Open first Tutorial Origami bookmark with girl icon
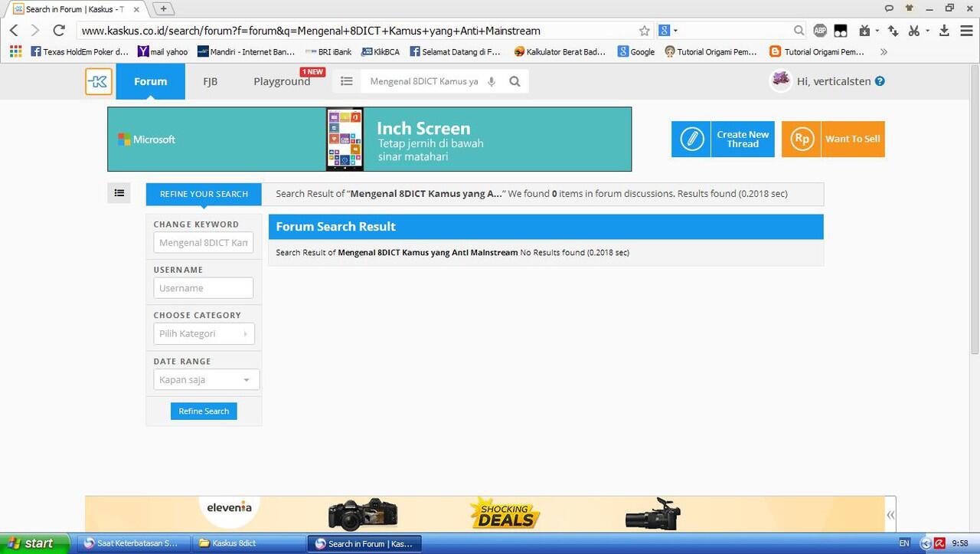 point(710,51)
